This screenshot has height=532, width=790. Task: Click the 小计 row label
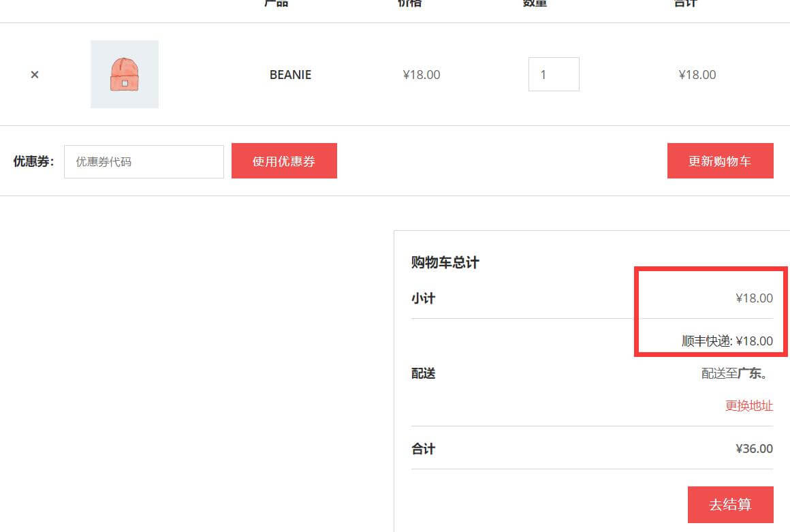pyautogui.click(x=423, y=298)
